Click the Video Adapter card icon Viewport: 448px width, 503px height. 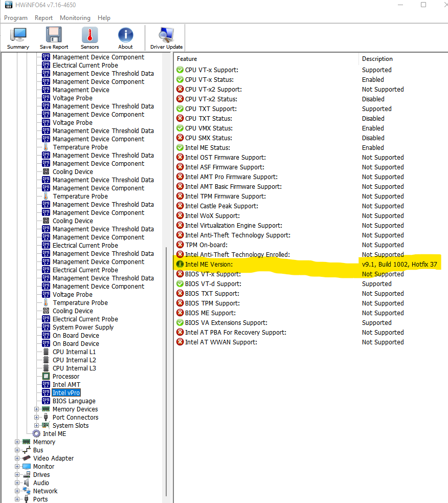click(27, 458)
